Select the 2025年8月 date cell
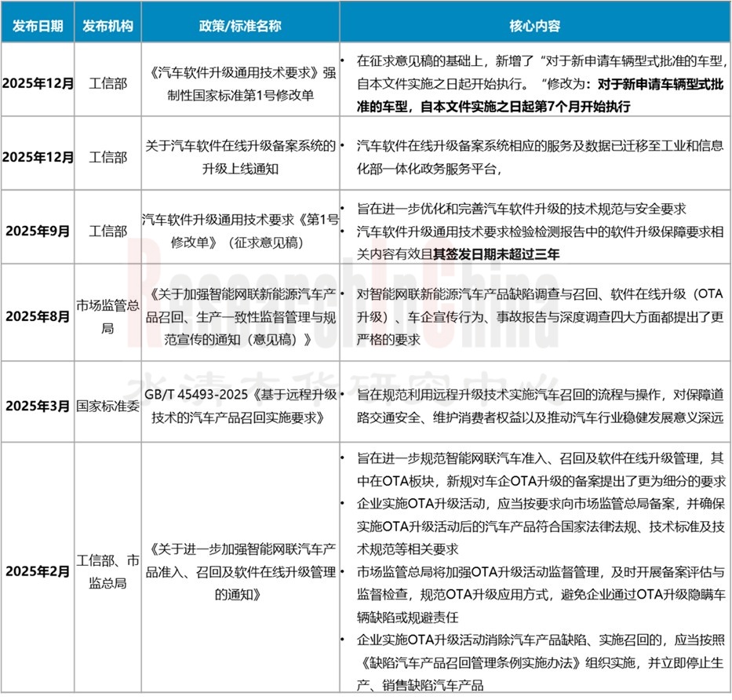732x700 pixels. point(37,315)
